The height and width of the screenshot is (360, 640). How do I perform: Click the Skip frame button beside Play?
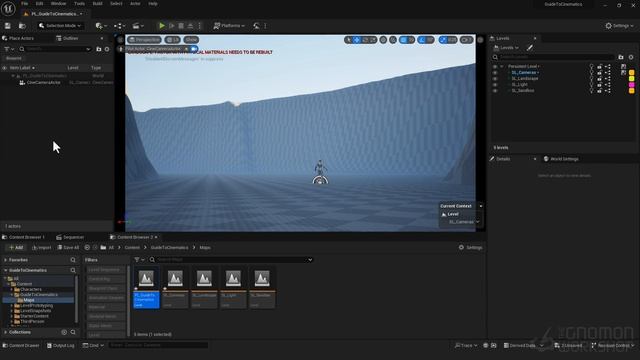[172, 26]
